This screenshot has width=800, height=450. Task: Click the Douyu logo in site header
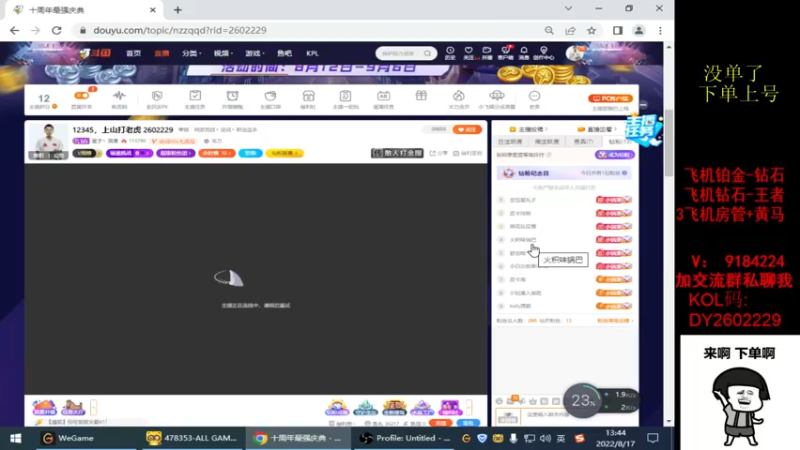(95, 53)
